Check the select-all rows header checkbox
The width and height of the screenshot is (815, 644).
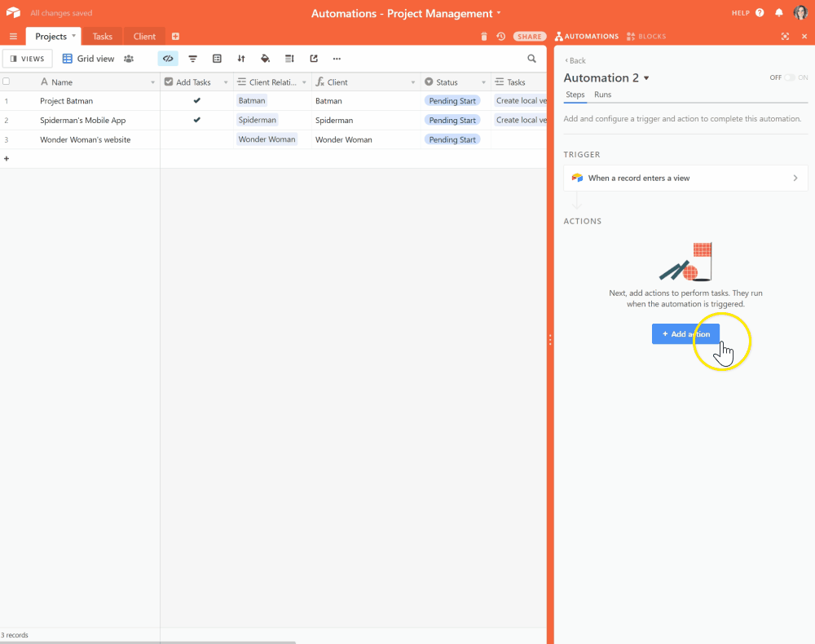[x=7, y=82]
